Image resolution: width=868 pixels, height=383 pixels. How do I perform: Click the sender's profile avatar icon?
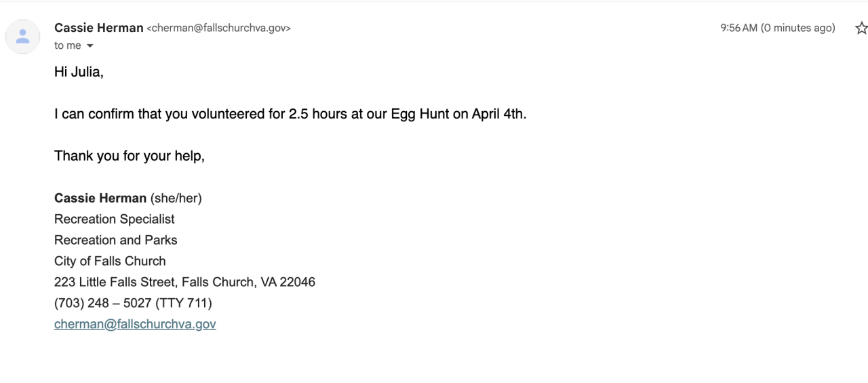[x=22, y=37]
